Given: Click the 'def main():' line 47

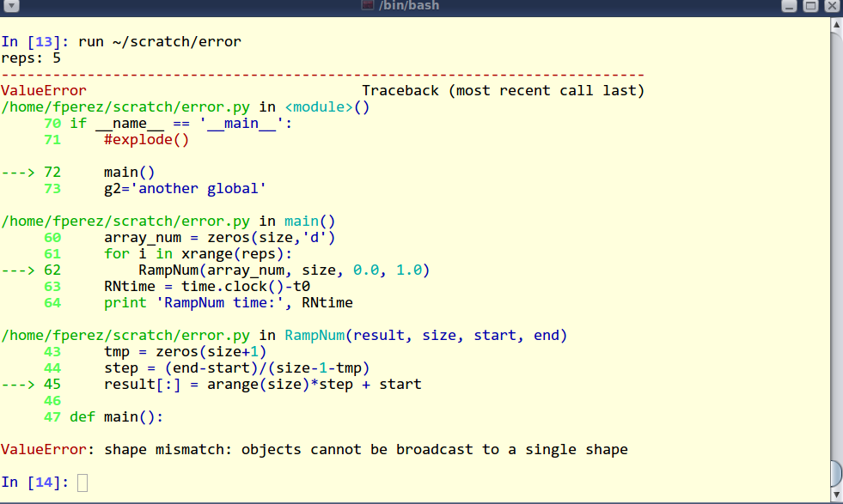Looking at the screenshot, I should point(116,416).
